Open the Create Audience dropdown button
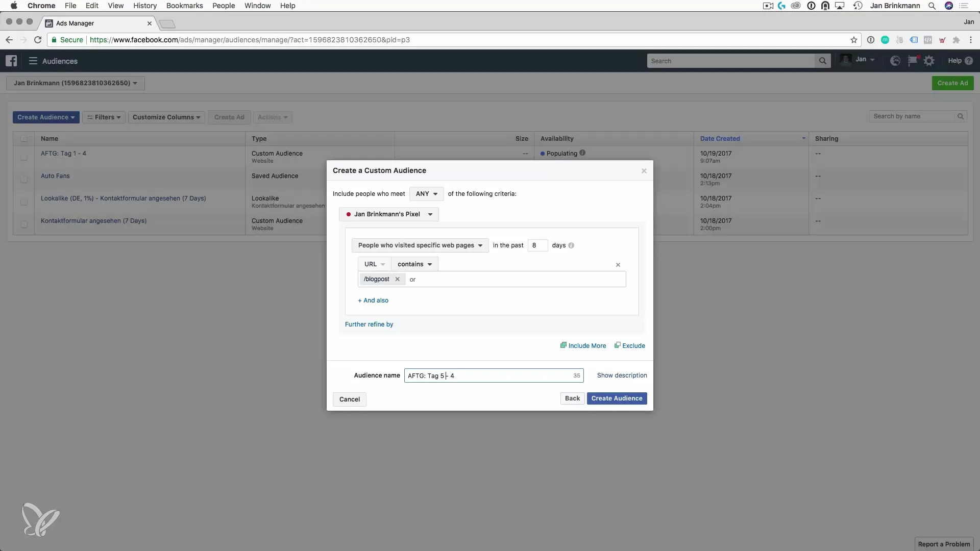This screenshot has width=980, height=551. tap(46, 117)
